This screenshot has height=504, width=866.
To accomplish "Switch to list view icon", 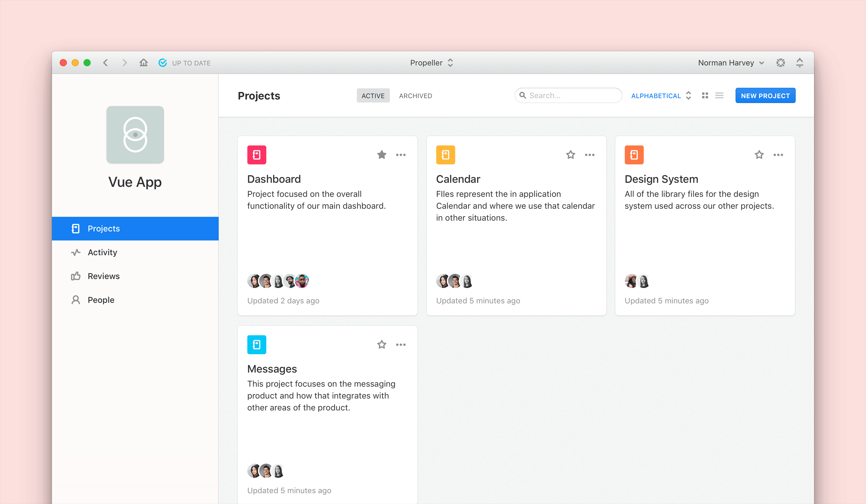I will tap(719, 95).
